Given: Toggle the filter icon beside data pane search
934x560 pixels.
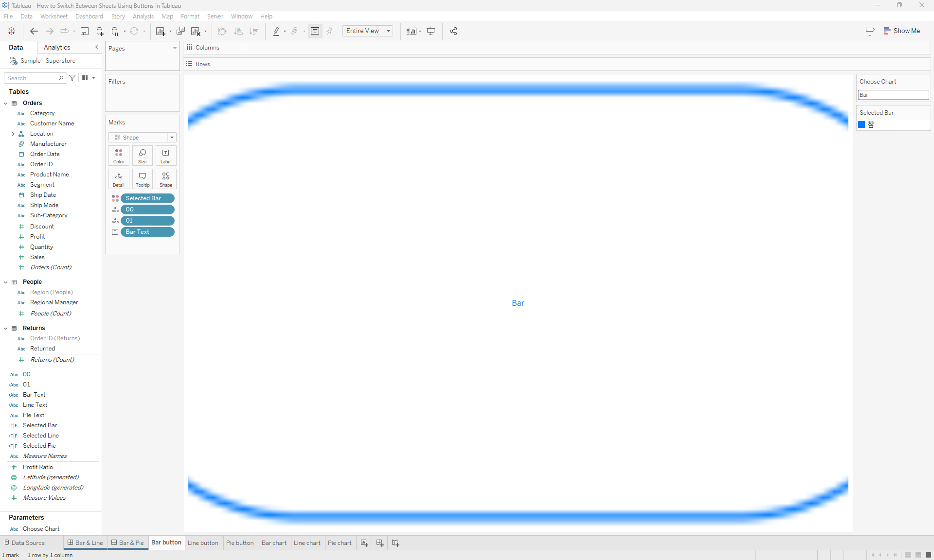Looking at the screenshot, I should point(72,78).
